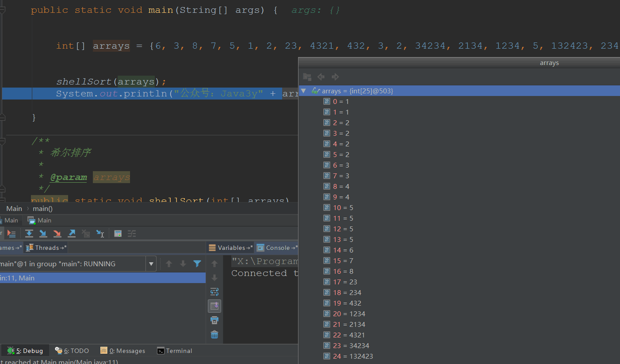Image resolution: width=620 pixels, height=364 pixels.
Task: Select second Main debug session tab
Action: tap(39, 220)
